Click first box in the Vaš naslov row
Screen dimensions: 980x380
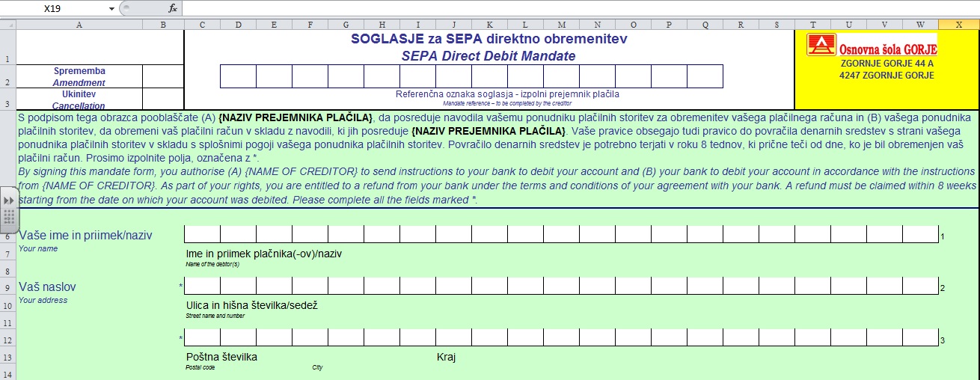[202, 286]
